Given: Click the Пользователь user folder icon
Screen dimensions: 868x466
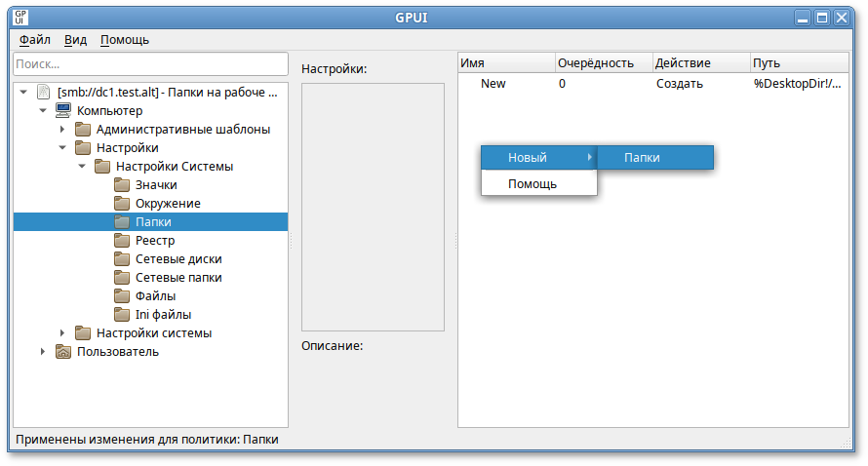Looking at the screenshot, I should click(63, 352).
